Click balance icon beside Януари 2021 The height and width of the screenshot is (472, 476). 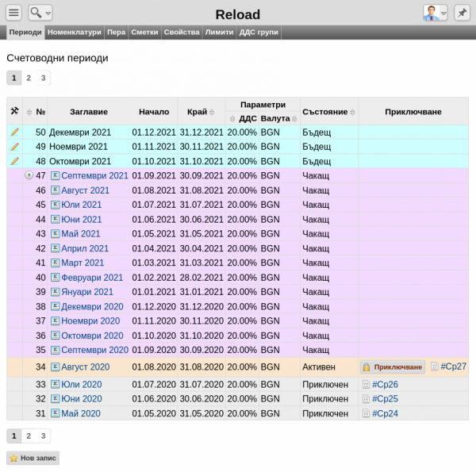[x=55, y=292]
